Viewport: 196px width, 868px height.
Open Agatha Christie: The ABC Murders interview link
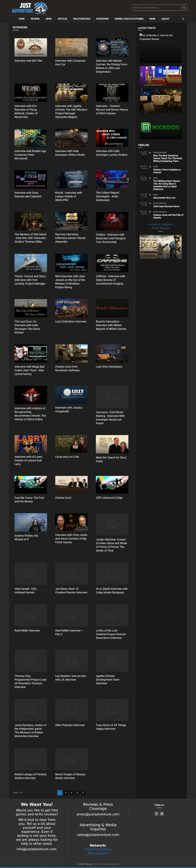pyautogui.click(x=71, y=112)
